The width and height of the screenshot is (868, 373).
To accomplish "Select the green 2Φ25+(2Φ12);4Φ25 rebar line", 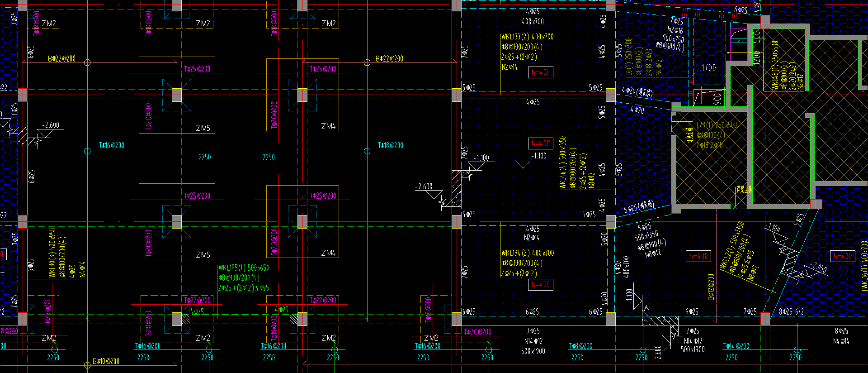I will tap(244, 288).
